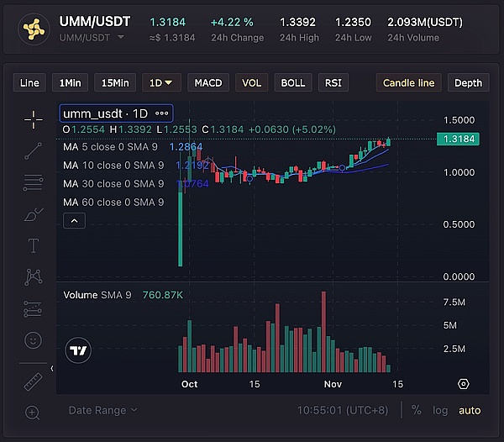Expand the Date Range selector
Viewport: 504px width, 442px height.
(102, 410)
